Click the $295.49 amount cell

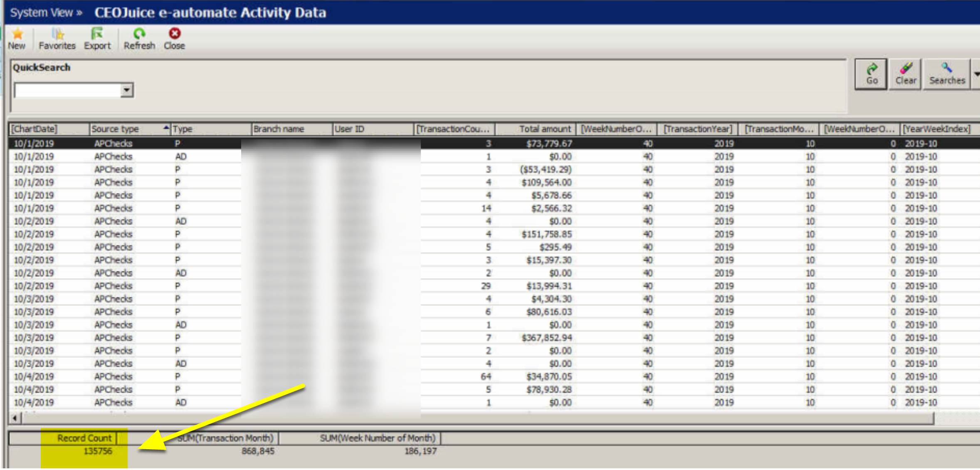555,247
